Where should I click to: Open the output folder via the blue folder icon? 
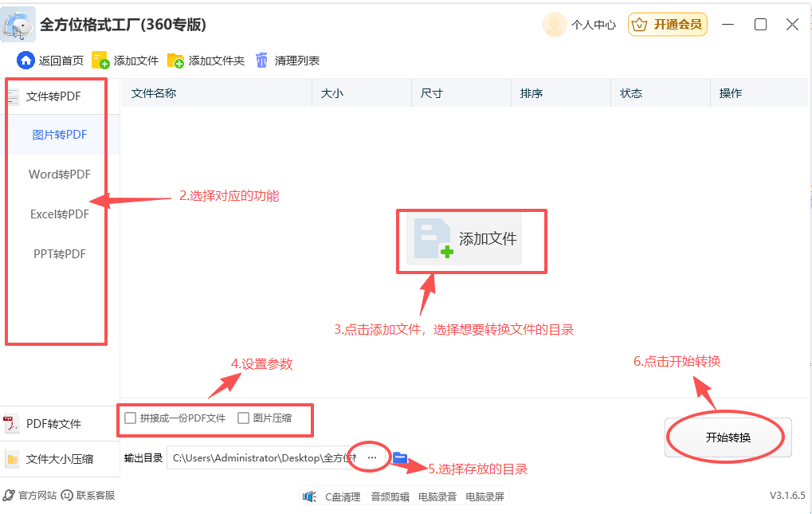point(401,458)
